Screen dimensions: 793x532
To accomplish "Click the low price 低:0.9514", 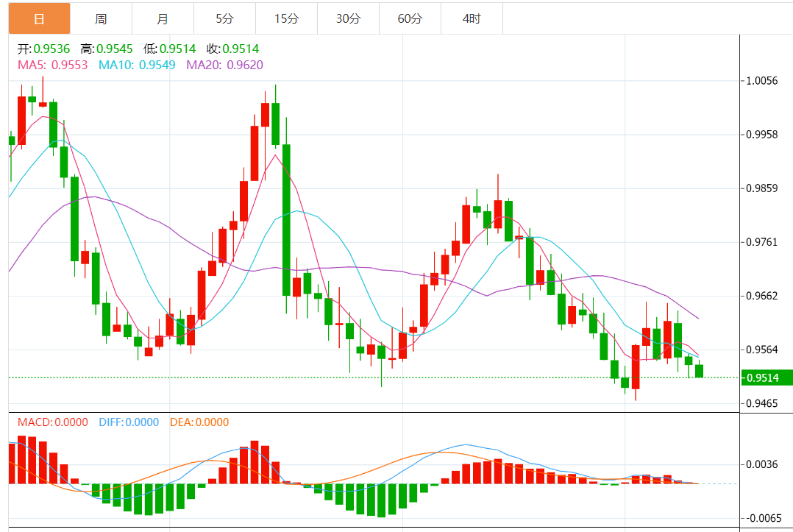I will click(169, 49).
